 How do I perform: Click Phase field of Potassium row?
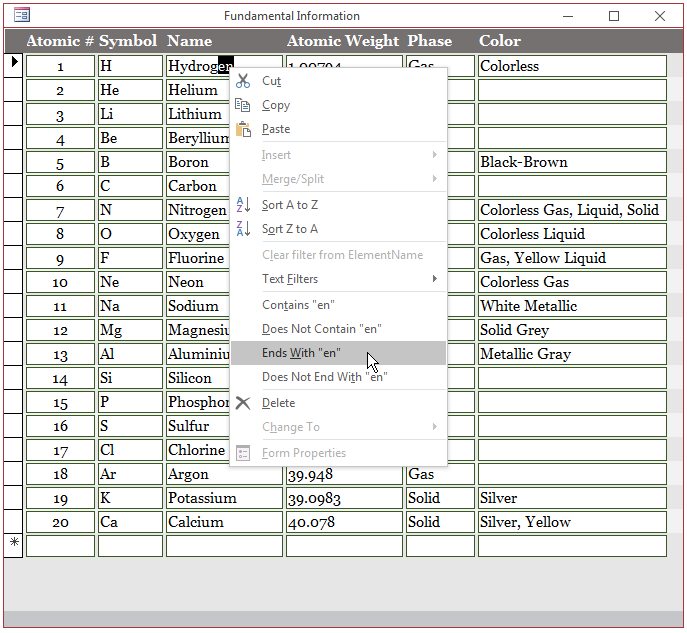pos(440,498)
